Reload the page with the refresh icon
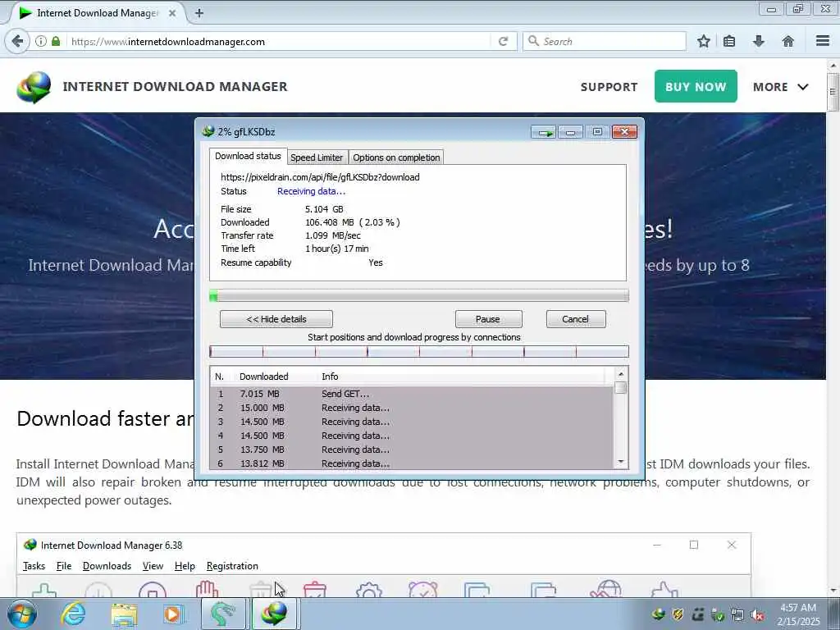Screen dimensions: 840x630 [503, 41]
